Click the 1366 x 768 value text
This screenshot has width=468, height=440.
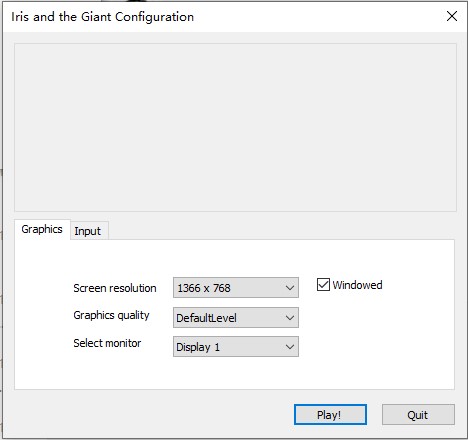coord(204,288)
